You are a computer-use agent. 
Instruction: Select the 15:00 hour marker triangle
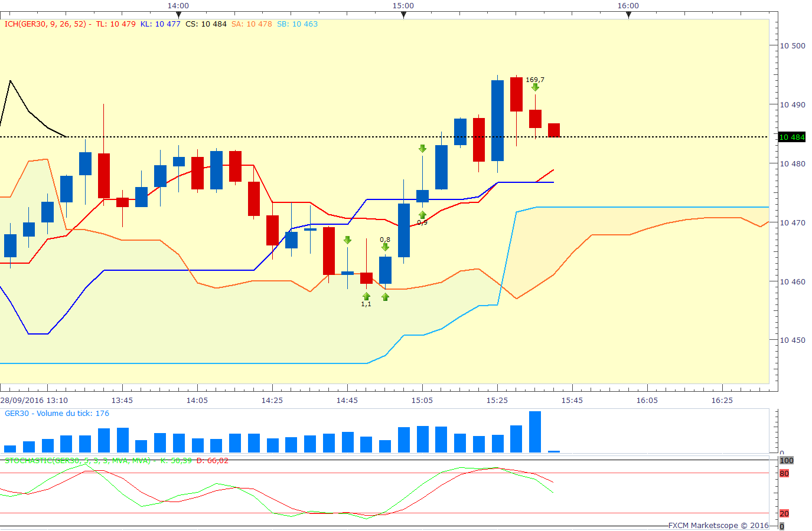tap(403, 15)
